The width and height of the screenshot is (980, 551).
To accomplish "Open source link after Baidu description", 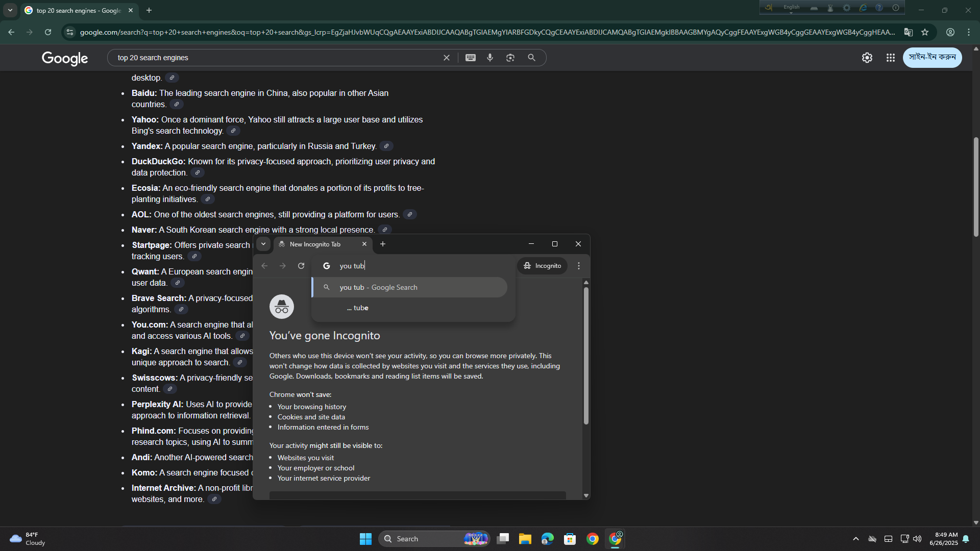I will click(177, 104).
